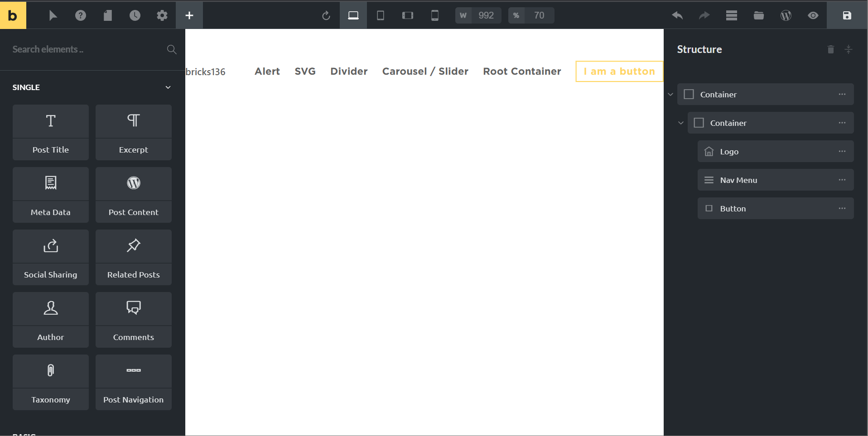Delete all via Structure trash icon
Screen dimensions: 868x436
(x=830, y=49)
